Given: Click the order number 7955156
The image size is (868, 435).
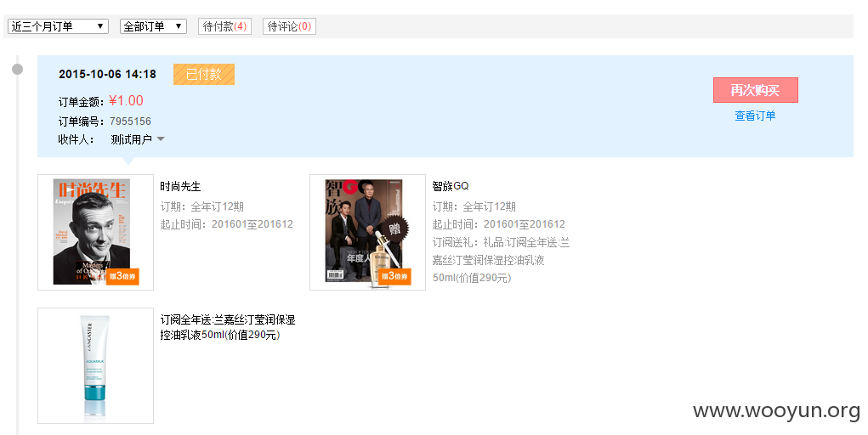Looking at the screenshot, I should pyautogui.click(x=130, y=121).
